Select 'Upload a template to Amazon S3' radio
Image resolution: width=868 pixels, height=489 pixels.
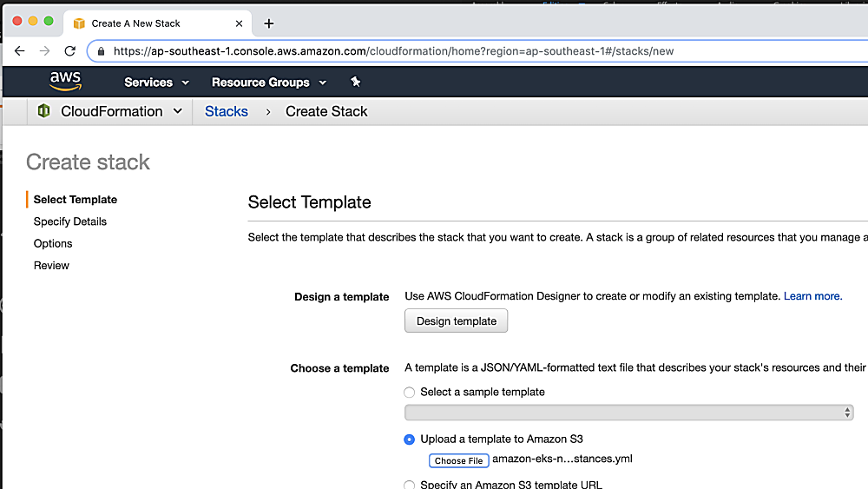[x=409, y=439]
